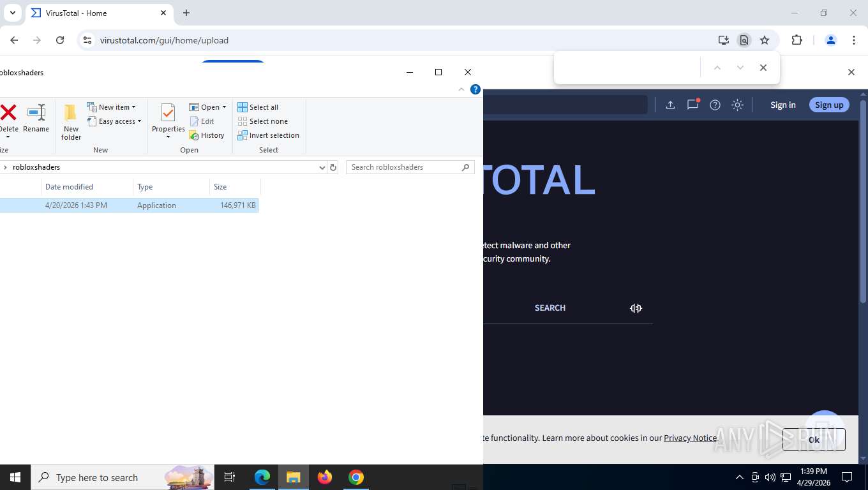Click Select all in File Explorer ribbon
868x490 pixels.
258,107
